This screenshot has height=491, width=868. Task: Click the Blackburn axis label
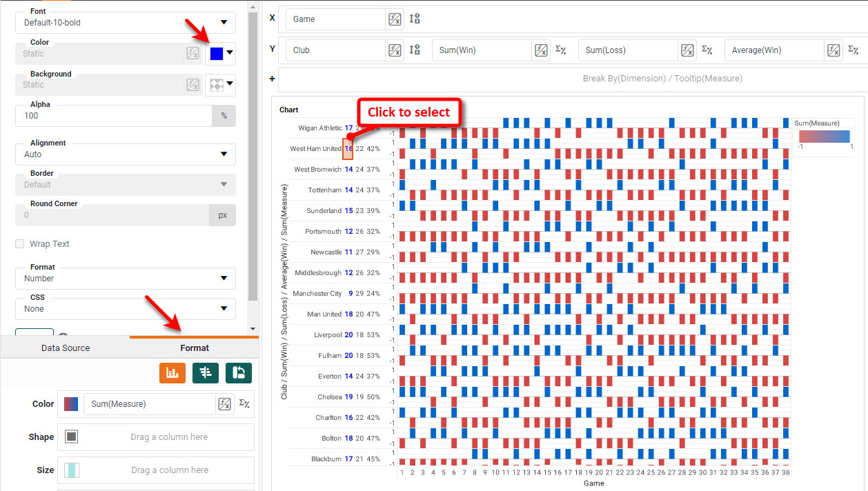tap(326, 459)
